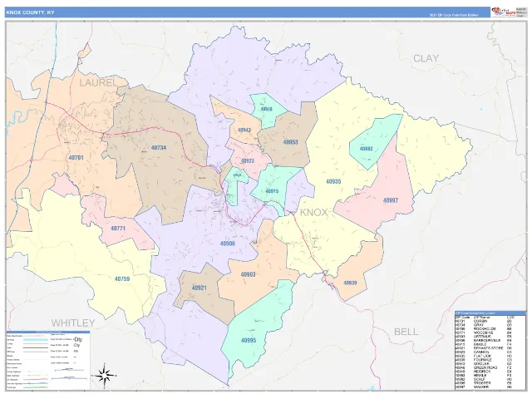
Task: Select the 40923 ZIP code label
Action: pyautogui.click(x=248, y=160)
